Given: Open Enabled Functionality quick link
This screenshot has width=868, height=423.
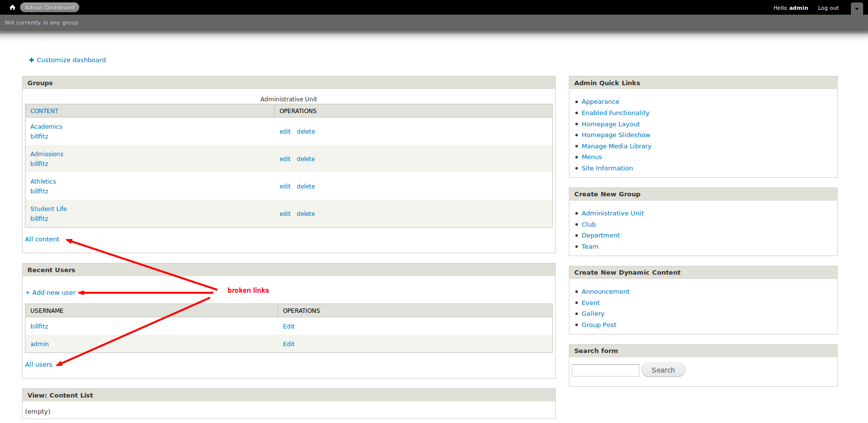Looking at the screenshot, I should (615, 113).
